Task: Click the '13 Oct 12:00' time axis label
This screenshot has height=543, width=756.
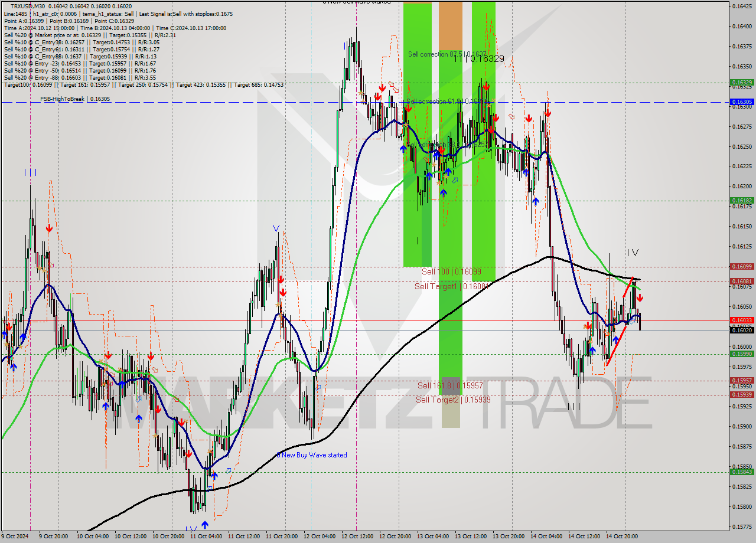Action: click(471, 537)
